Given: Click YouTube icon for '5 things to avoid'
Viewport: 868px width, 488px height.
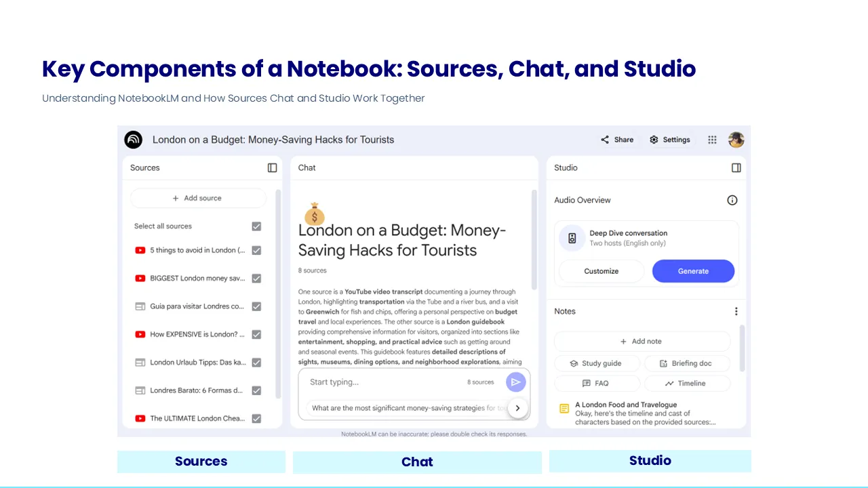Looking at the screenshot, I should coord(140,250).
